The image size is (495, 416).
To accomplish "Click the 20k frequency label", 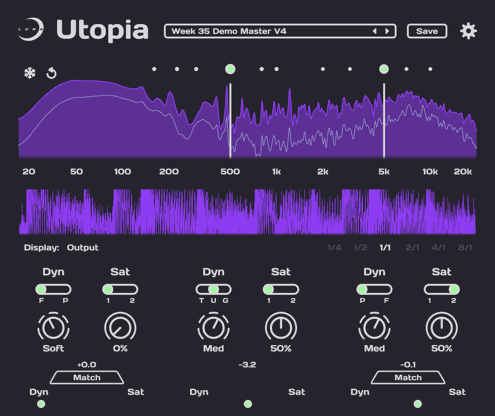I will (x=463, y=172).
